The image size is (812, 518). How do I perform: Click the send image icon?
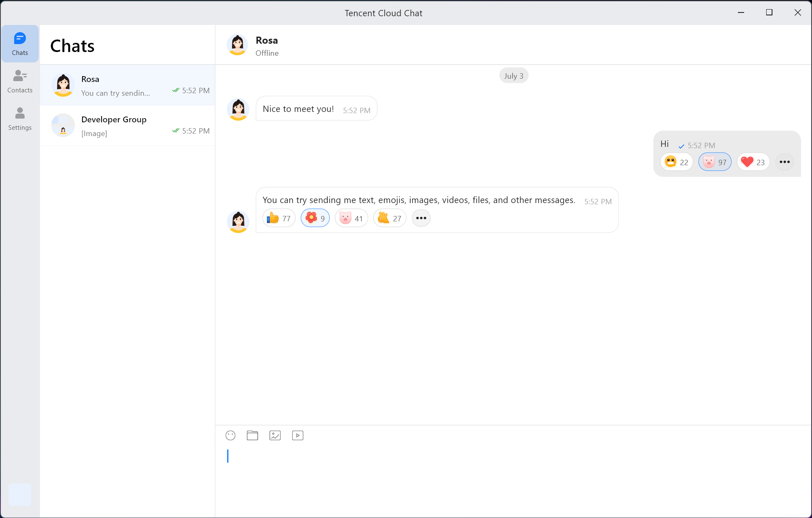(x=275, y=435)
